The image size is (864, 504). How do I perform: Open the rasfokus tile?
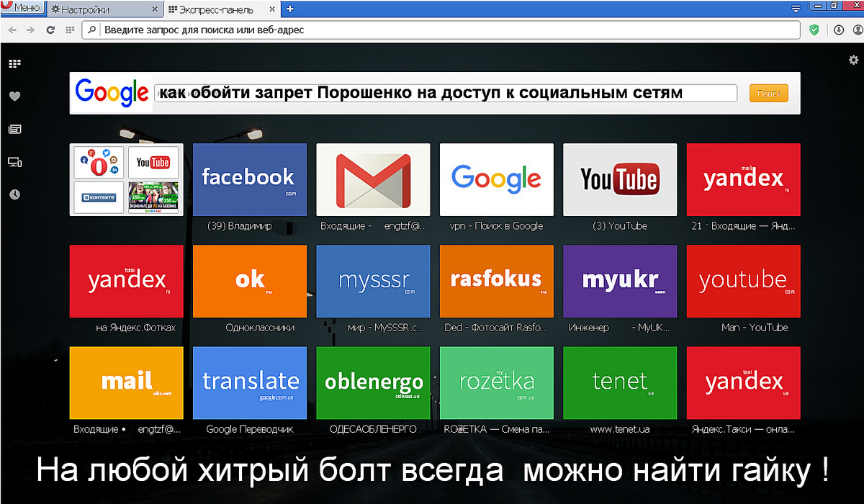(x=496, y=281)
